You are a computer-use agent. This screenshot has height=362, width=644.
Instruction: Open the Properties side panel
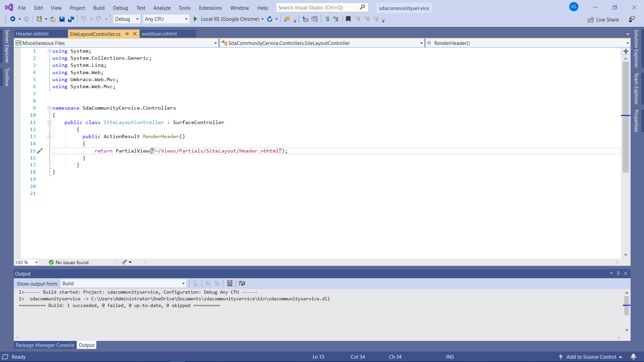(x=636, y=121)
